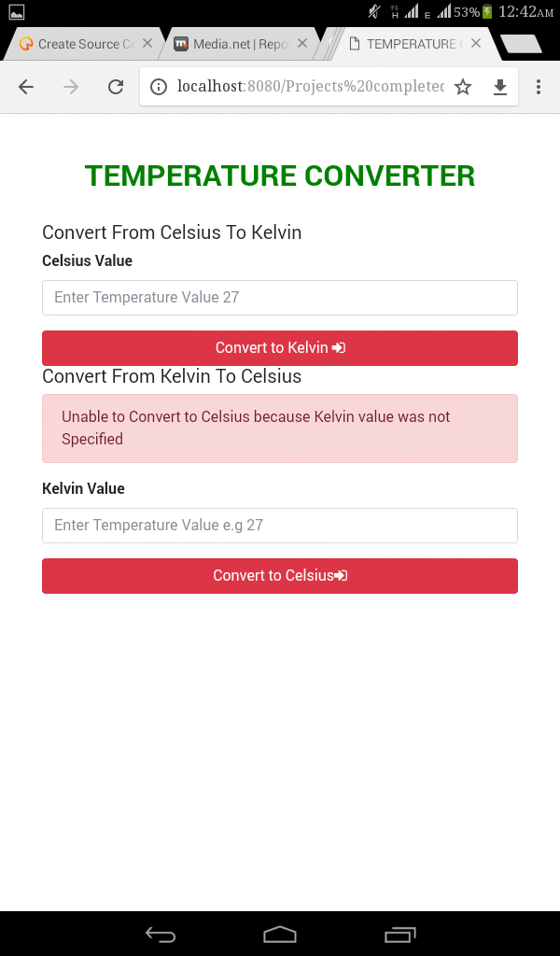This screenshot has width=560, height=956.
Task: Close the Create Source Code tab
Action: 147,43
